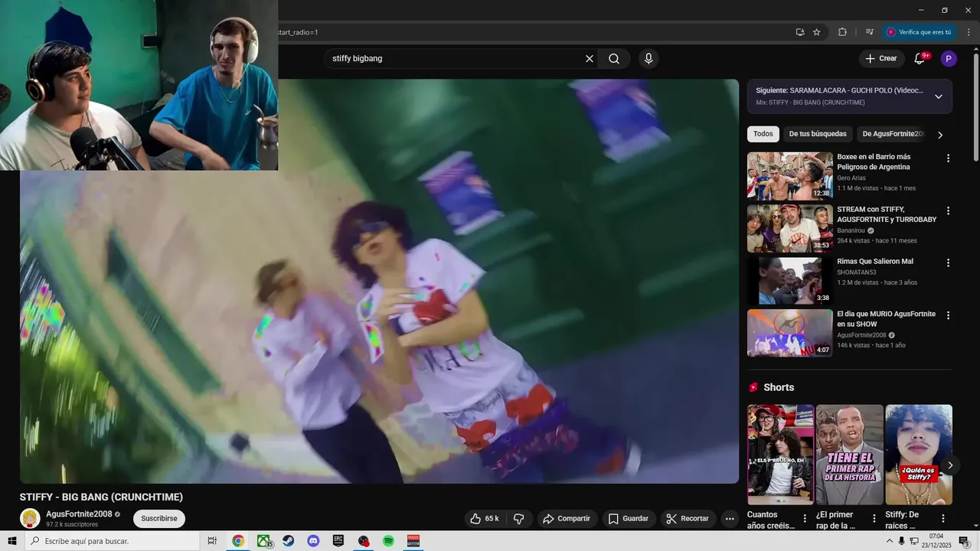Click the Windows taskbar search box

click(113, 541)
